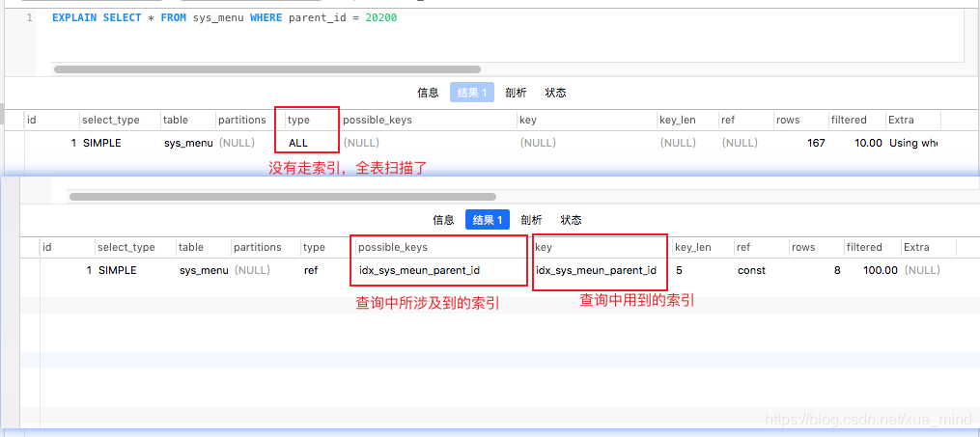Viewport: 980px width, 437px height.
Task: Click 'rows' column header in upper table
Action: coord(788,120)
